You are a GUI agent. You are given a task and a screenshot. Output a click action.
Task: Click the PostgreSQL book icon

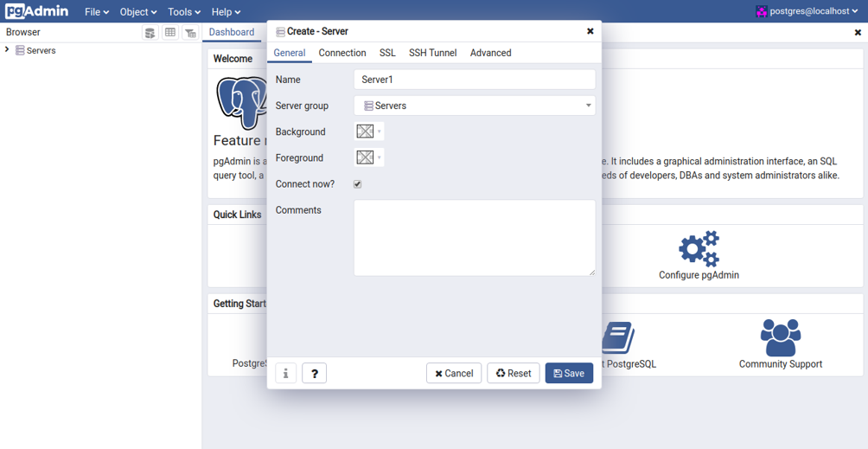click(x=618, y=337)
